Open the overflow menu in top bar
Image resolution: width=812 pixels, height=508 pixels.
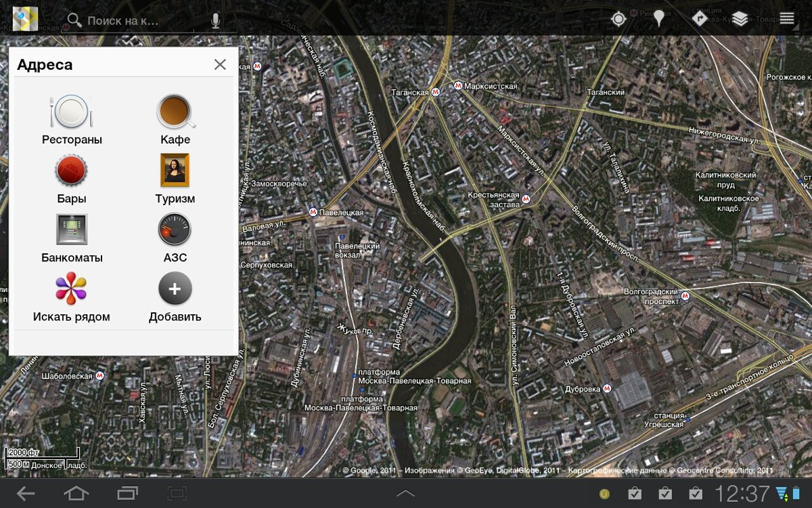[x=786, y=19]
